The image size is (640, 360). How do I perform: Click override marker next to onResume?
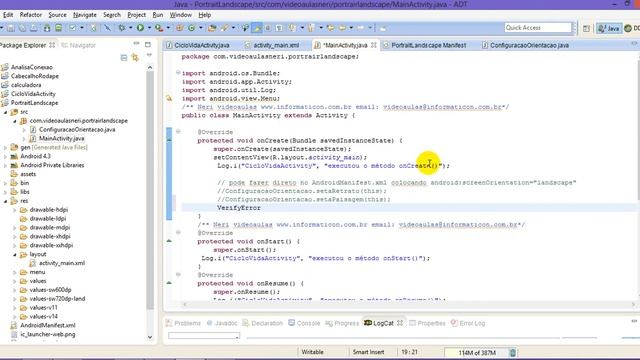coord(169,283)
